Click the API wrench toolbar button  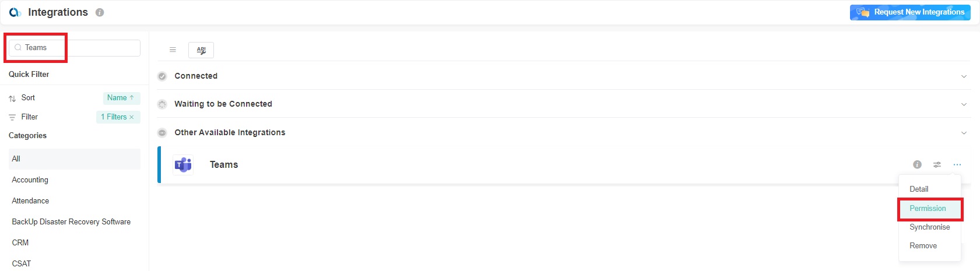coord(201,50)
